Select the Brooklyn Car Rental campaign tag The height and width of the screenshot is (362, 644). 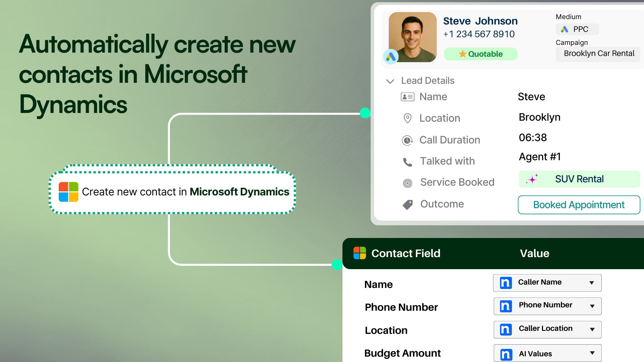tap(599, 54)
